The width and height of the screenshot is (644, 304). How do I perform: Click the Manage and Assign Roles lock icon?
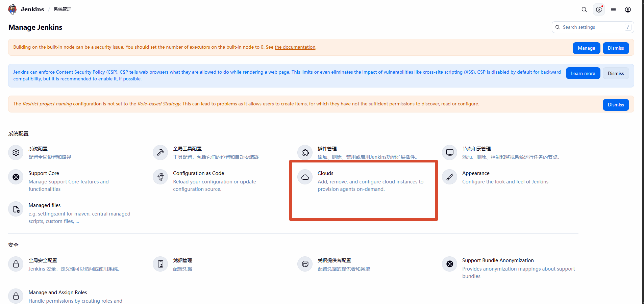click(x=16, y=296)
